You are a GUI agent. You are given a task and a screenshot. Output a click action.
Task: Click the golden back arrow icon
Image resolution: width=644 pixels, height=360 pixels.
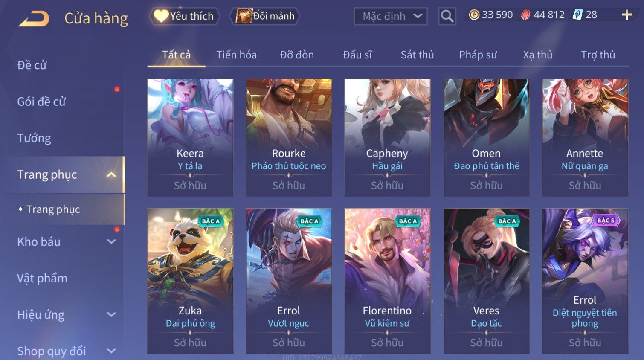(x=34, y=18)
